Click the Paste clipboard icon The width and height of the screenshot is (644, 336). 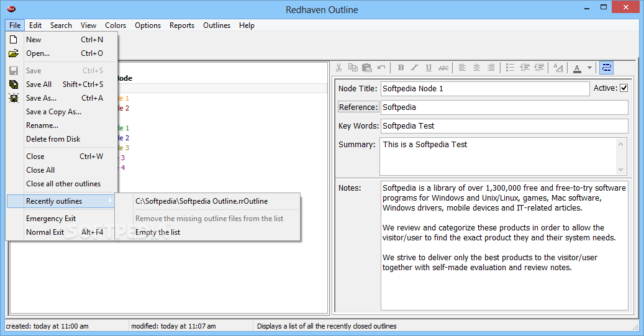[x=367, y=68]
